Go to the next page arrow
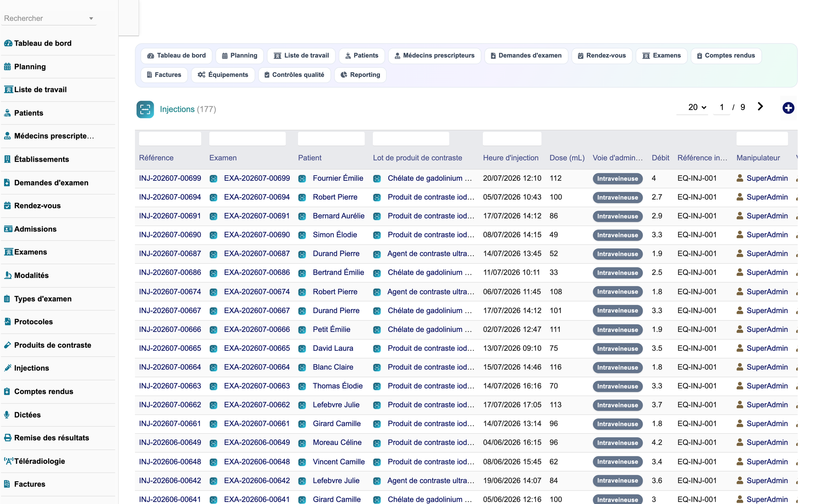This screenshot has height=504, width=815. point(760,107)
